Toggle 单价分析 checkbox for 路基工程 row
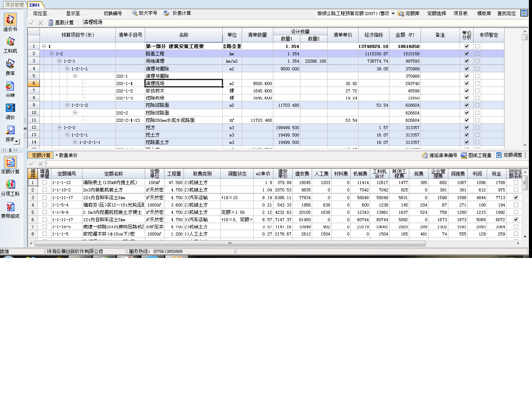The width and height of the screenshot is (532, 396). tap(467, 54)
